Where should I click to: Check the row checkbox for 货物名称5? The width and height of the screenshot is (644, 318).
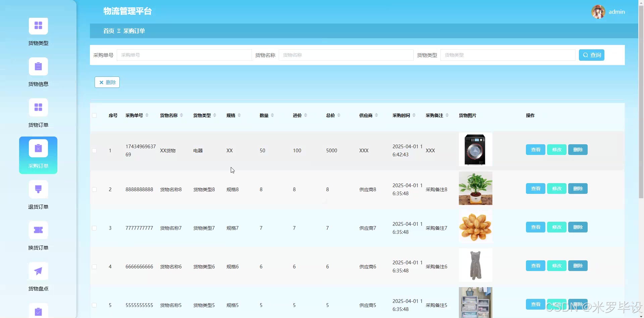(94, 305)
